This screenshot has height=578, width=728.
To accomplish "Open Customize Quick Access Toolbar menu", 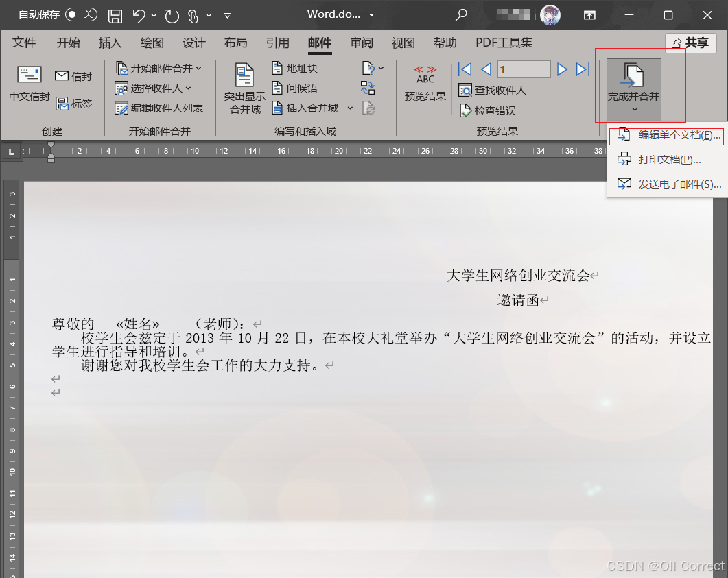I will point(228,16).
